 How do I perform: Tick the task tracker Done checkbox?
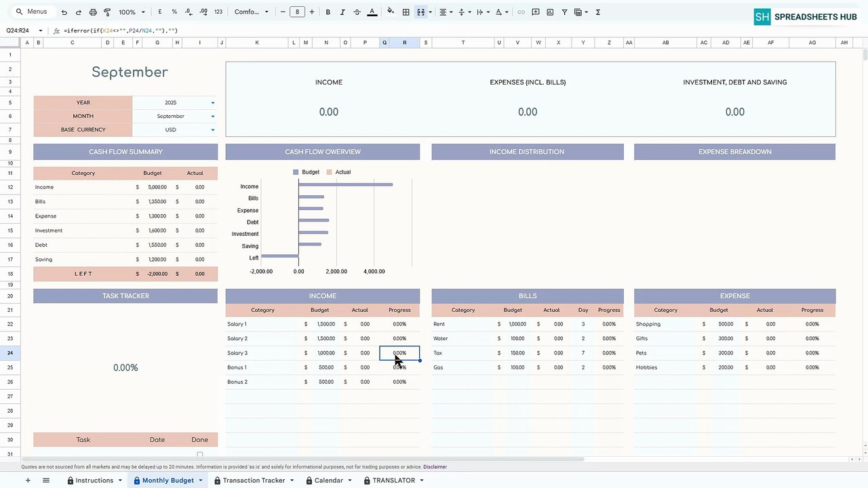coord(199,455)
